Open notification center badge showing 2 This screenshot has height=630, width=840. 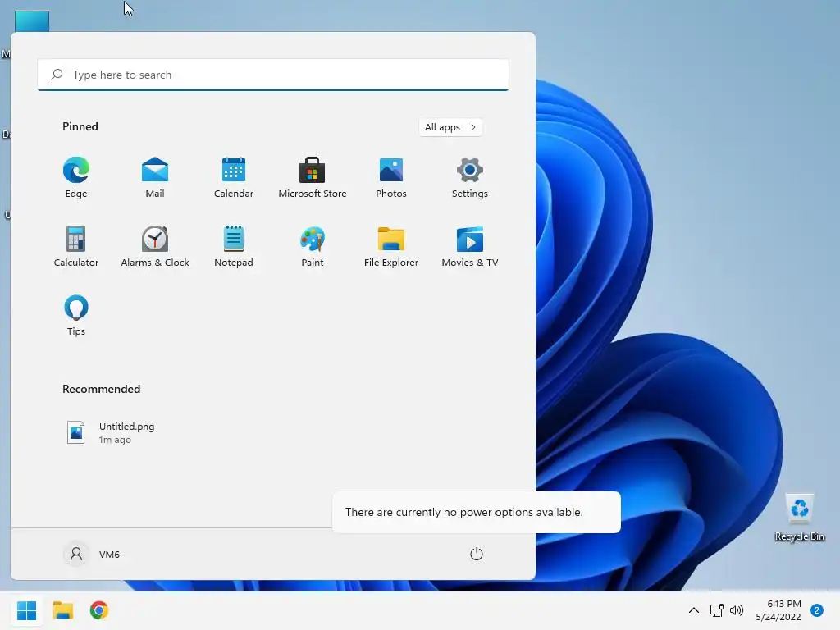817,610
